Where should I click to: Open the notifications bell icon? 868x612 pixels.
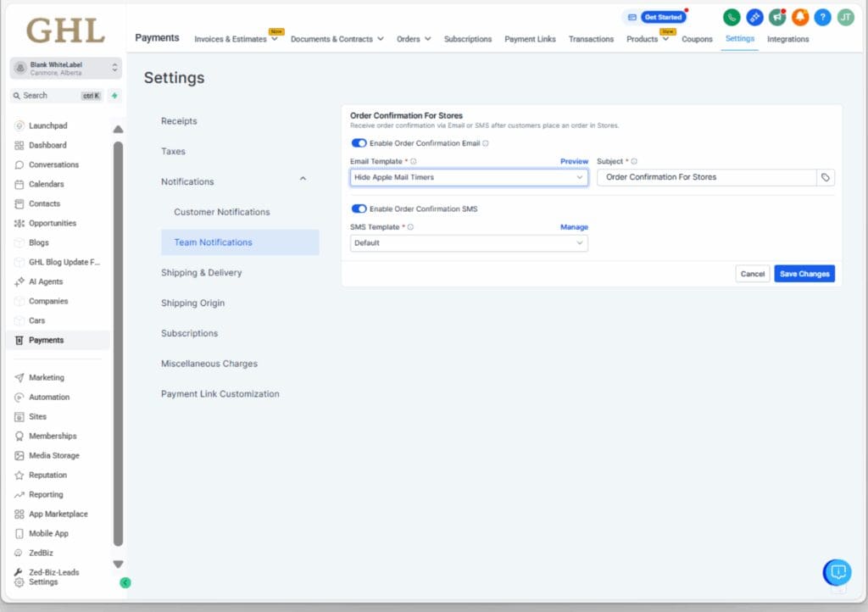798,17
